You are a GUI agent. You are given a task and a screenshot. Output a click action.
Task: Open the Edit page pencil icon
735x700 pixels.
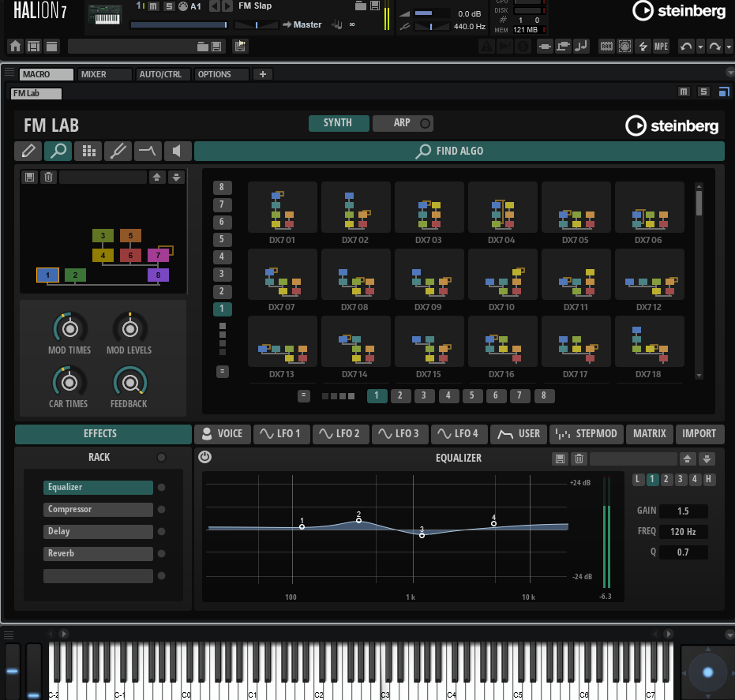coord(28,151)
